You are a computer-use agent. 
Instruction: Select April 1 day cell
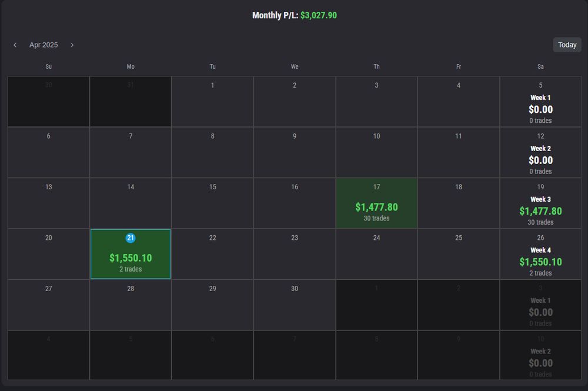click(x=213, y=102)
